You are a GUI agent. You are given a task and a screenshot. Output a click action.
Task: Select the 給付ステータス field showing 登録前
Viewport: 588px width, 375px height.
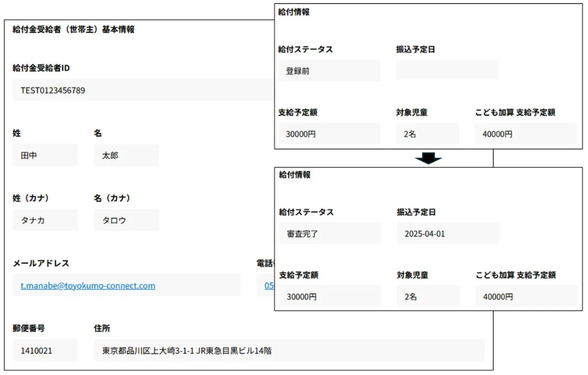click(329, 71)
